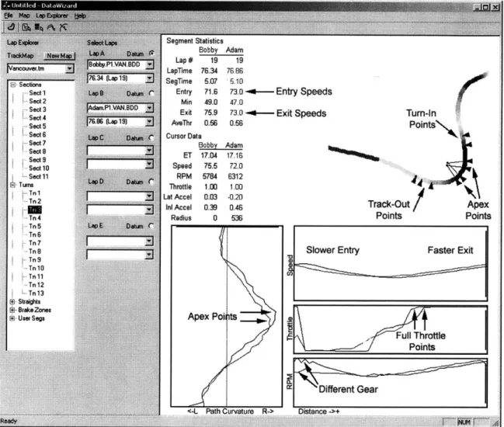Click the Ready status bar text

pos(9,422)
